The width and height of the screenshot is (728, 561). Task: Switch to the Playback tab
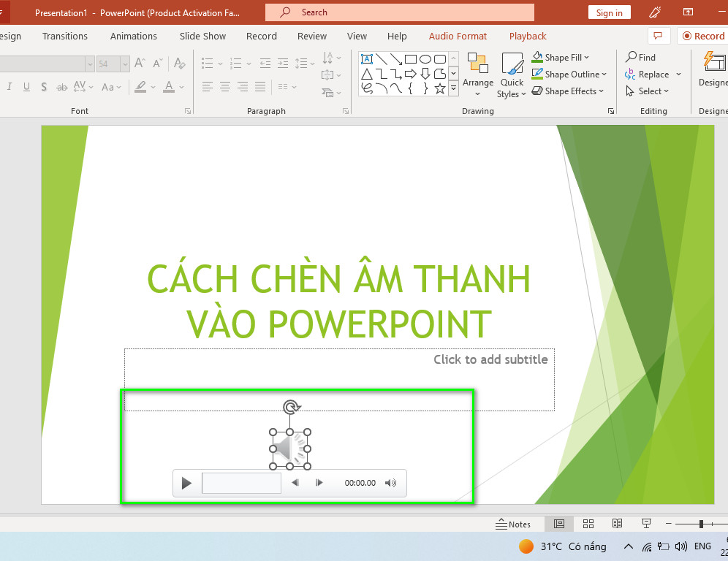[528, 37]
